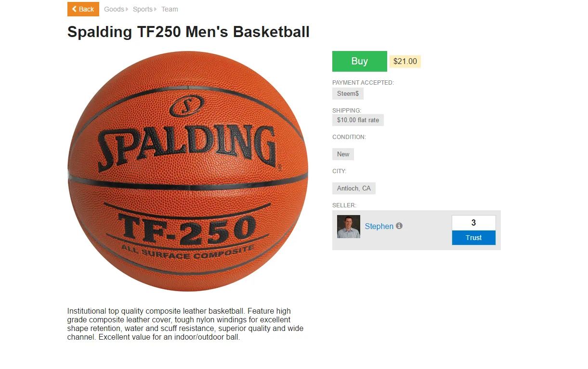Viewport: 588px width, 369px height.
Task: Click the Back button
Action: click(x=83, y=9)
